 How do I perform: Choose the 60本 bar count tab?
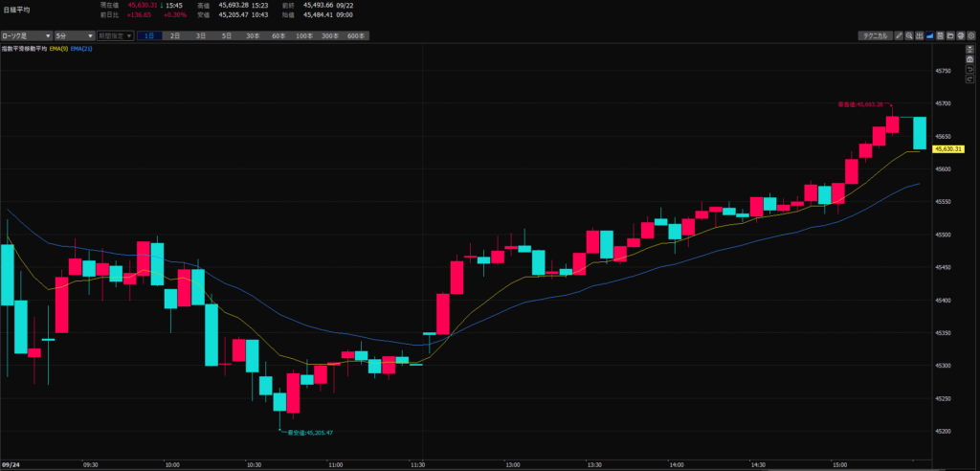[x=278, y=35]
